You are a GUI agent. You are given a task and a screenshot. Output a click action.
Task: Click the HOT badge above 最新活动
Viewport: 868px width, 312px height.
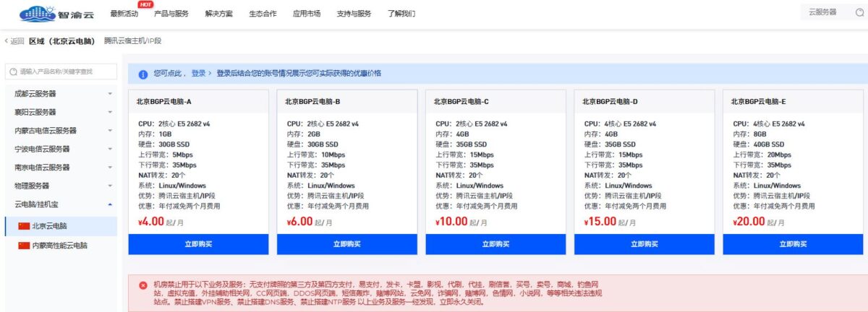pyautogui.click(x=145, y=4)
